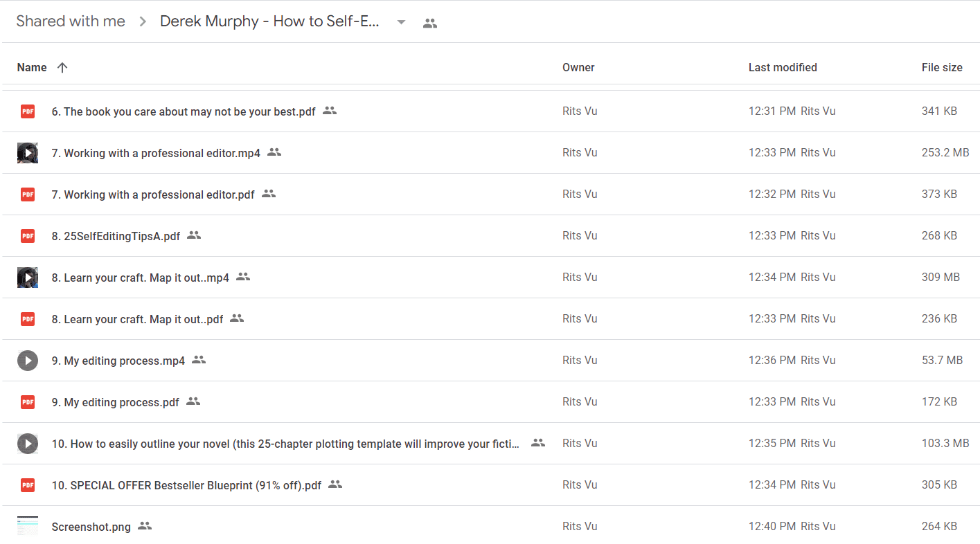Click play icon of 10. How to easily outline your novel
Image resolution: width=980 pixels, height=544 pixels.
point(28,443)
